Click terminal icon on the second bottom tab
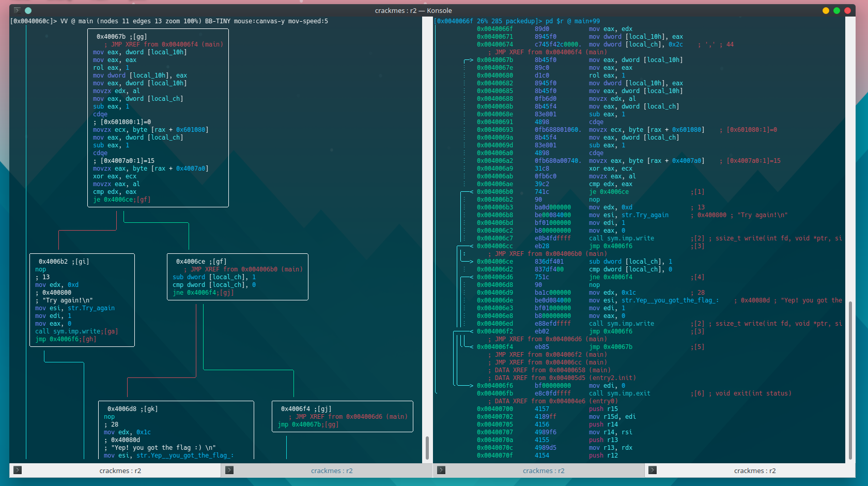The image size is (868, 486). (x=229, y=470)
